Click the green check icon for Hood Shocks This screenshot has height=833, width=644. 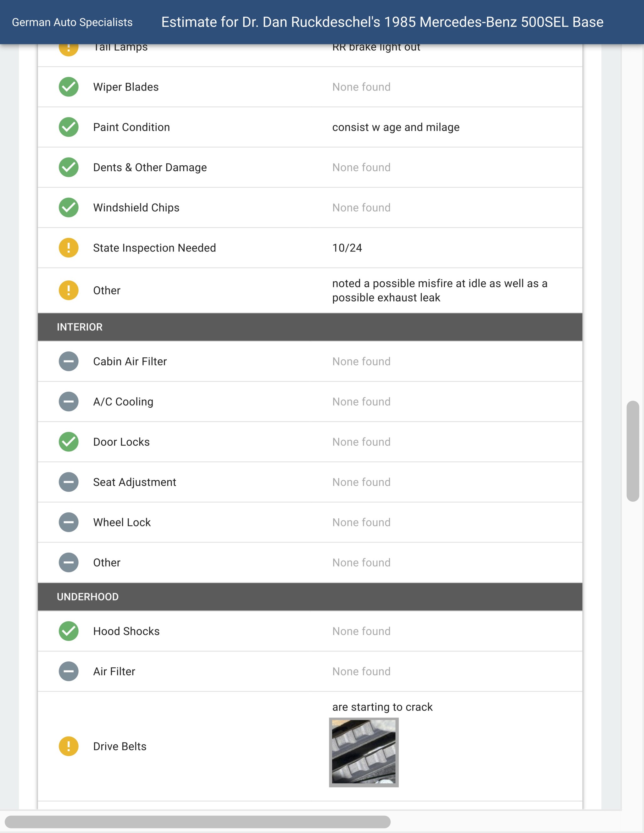coord(69,631)
